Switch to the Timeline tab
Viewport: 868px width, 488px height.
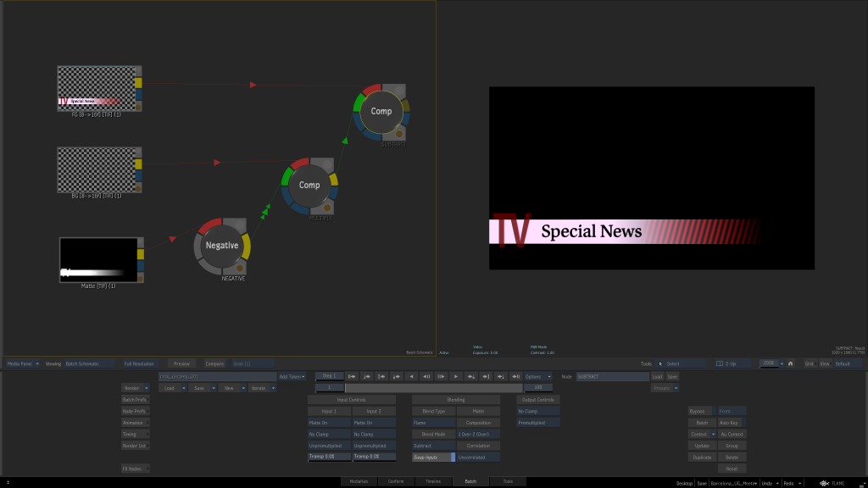coord(433,481)
